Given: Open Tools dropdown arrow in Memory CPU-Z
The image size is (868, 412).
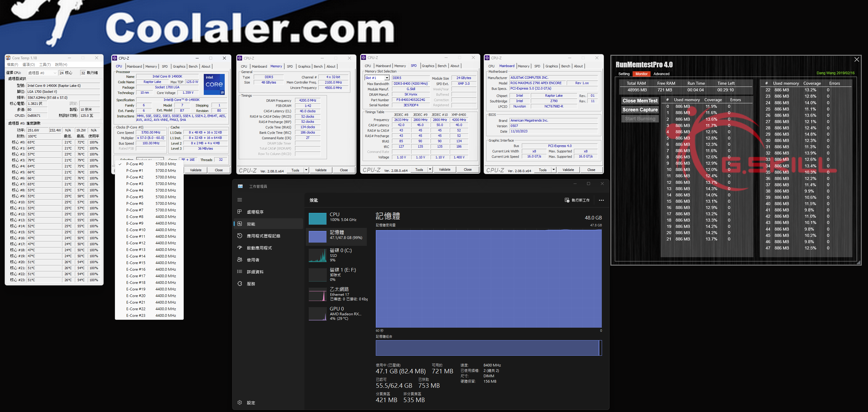Looking at the screenshot, I should click(x=306, y=170).
